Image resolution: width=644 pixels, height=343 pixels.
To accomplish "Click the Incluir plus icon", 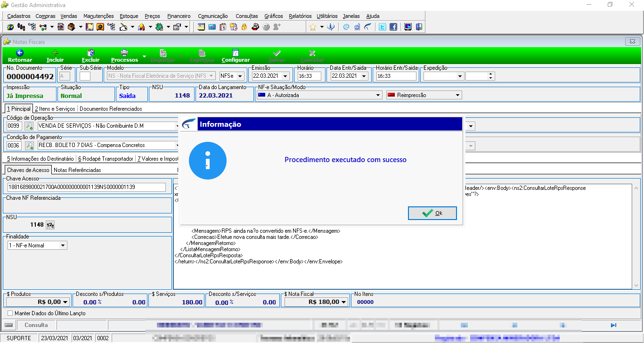I will (x=55, y=53).
